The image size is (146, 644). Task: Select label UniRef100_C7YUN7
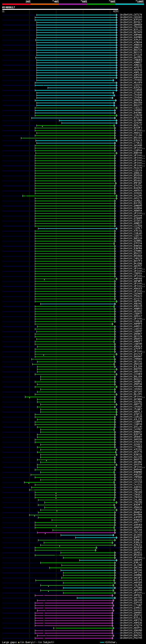coord(131,605)
